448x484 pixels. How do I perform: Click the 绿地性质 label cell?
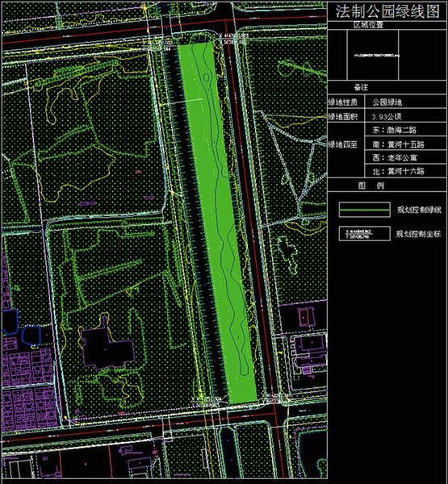[345, 102]
